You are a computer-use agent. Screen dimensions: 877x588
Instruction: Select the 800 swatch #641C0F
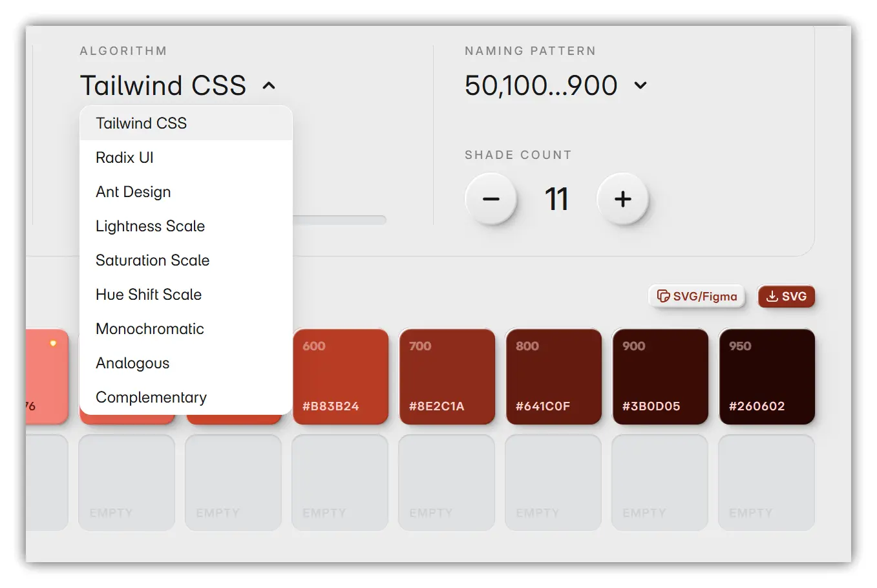tap(554, 377)
